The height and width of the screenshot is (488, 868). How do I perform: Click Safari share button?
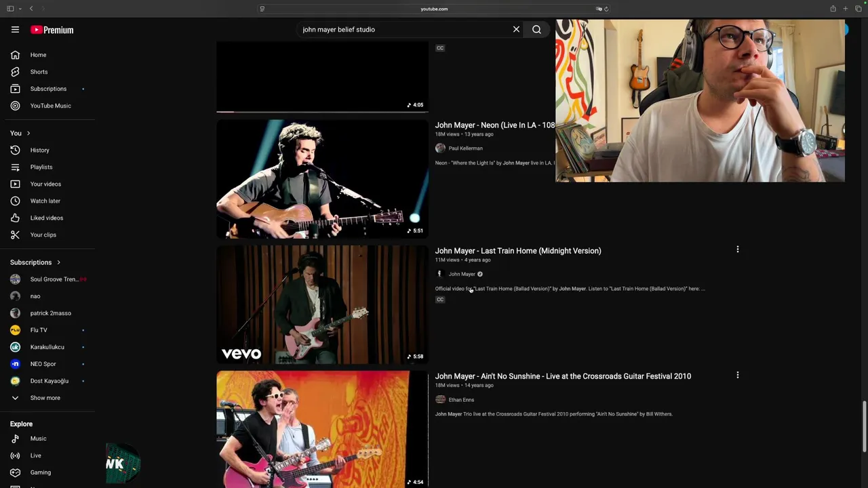(833, 9)
